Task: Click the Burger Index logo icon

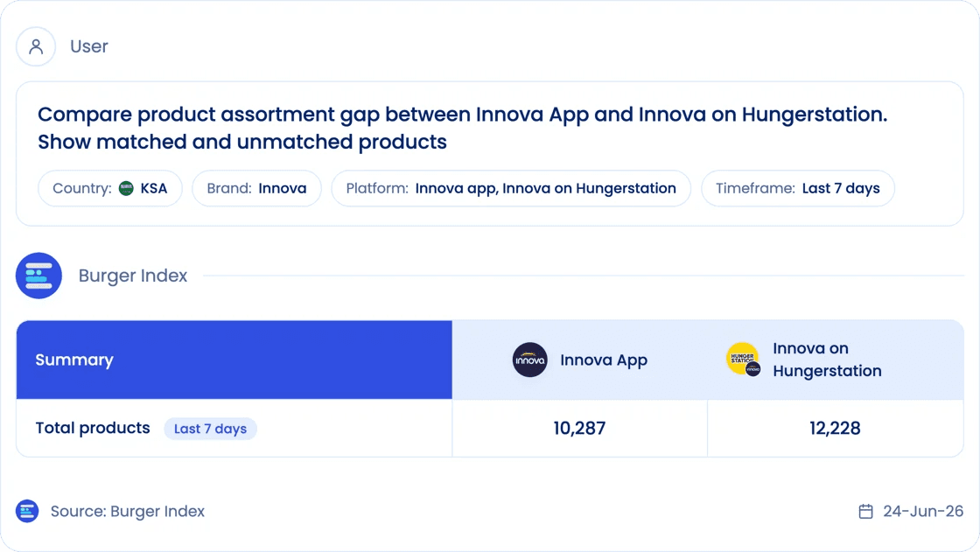Action: point(38,276)
